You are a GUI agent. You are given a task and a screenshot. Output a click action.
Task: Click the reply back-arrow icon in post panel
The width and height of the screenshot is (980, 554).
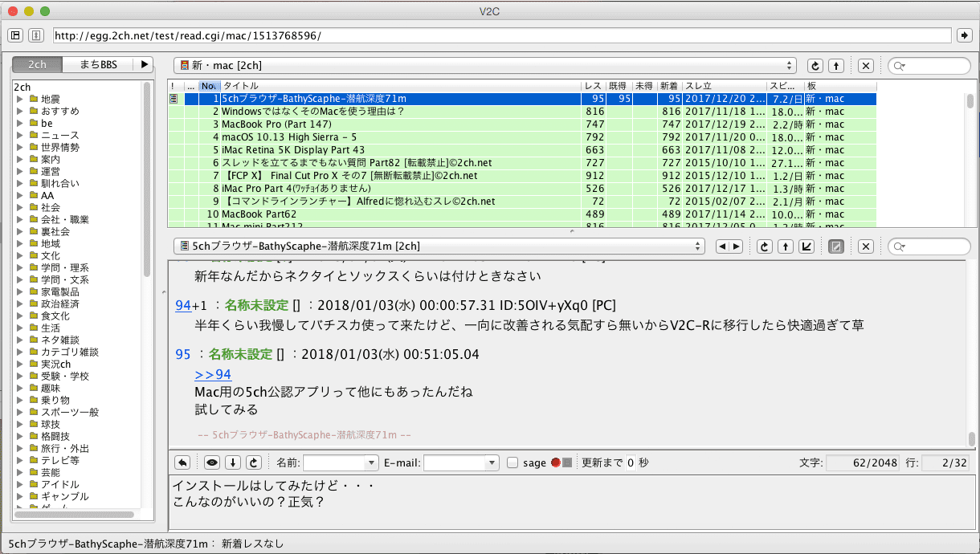point(182,462)
